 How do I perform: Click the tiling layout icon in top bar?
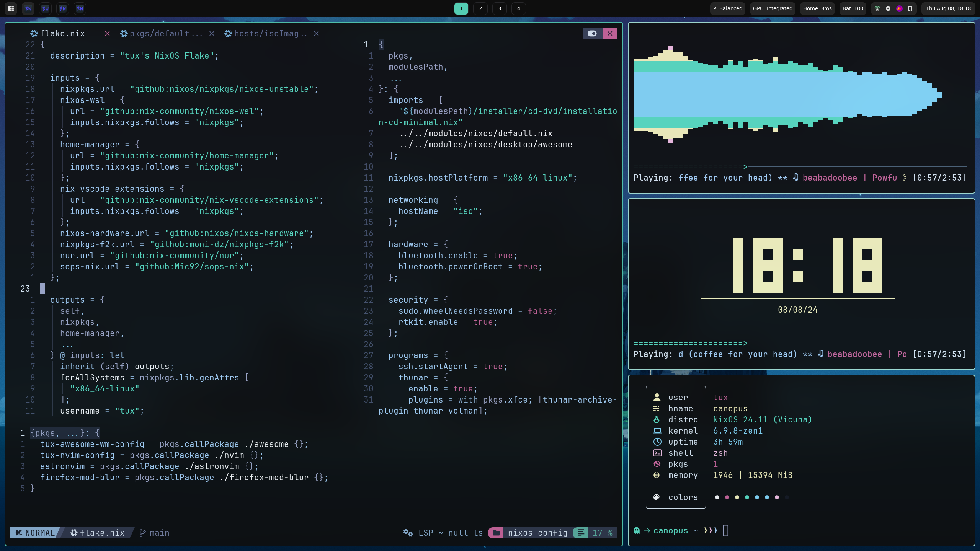tap(11, 8)
